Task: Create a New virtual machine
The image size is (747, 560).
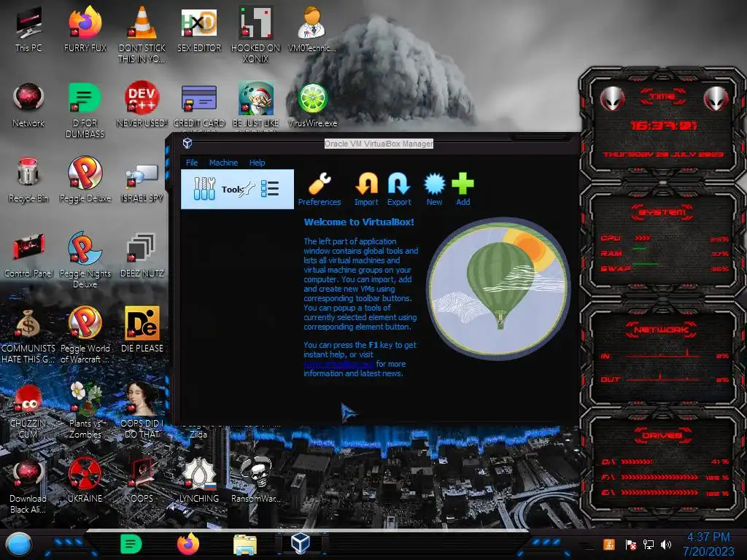Action: [x=434, y=189]
